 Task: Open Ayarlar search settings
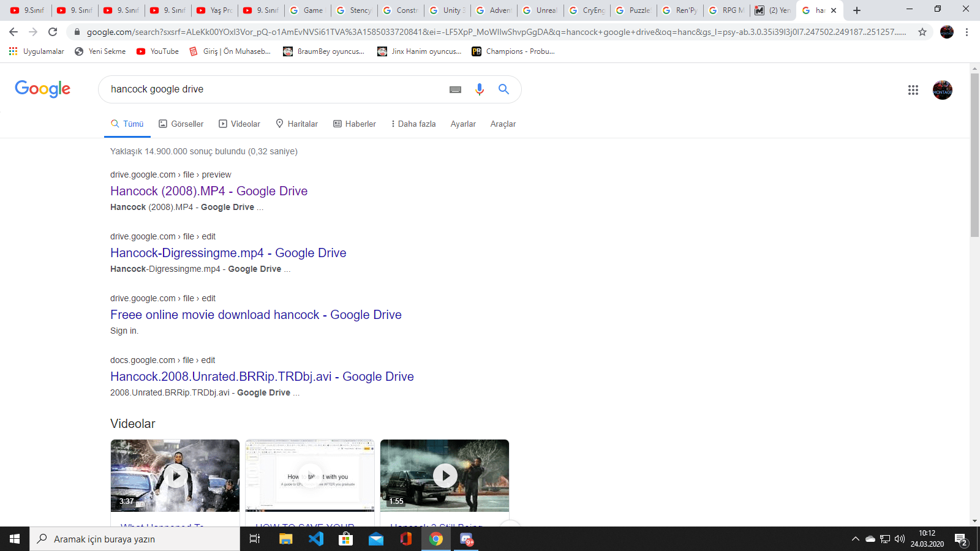[x=463, y=124]
